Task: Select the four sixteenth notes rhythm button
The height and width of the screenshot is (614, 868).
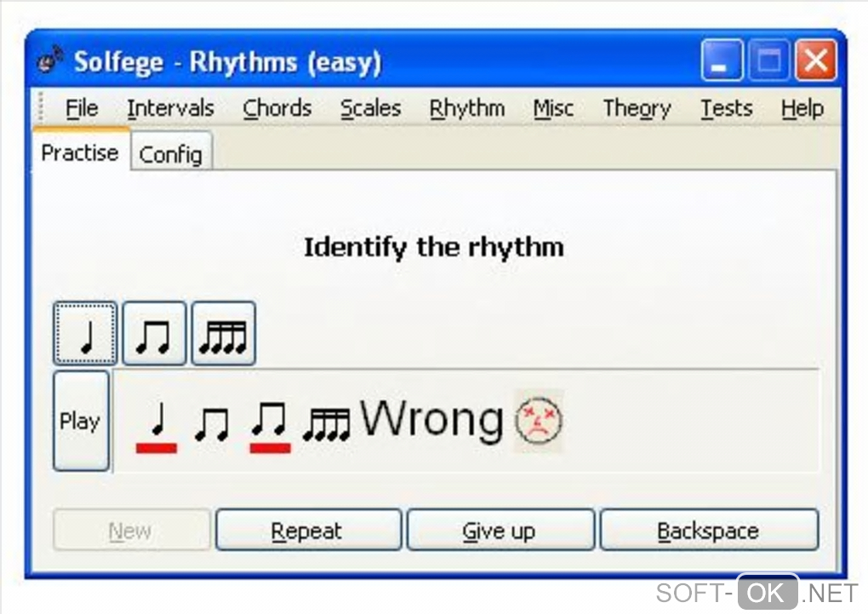Action: [x=224, y=334]
